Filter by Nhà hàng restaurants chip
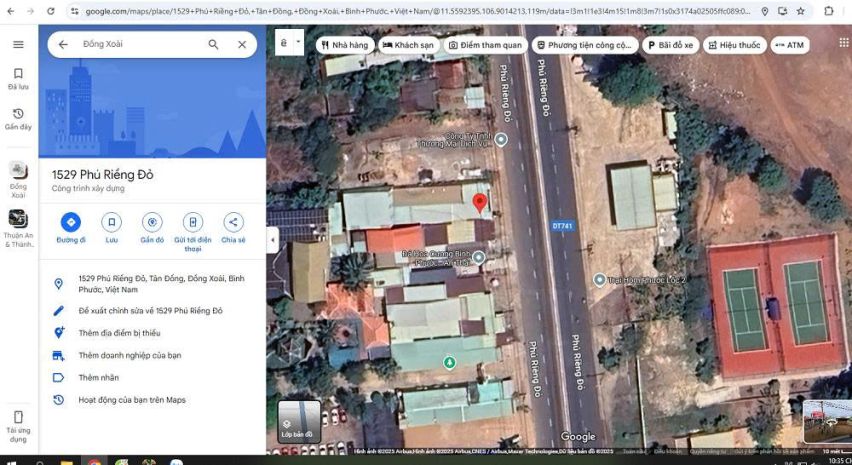 point(343,45)
